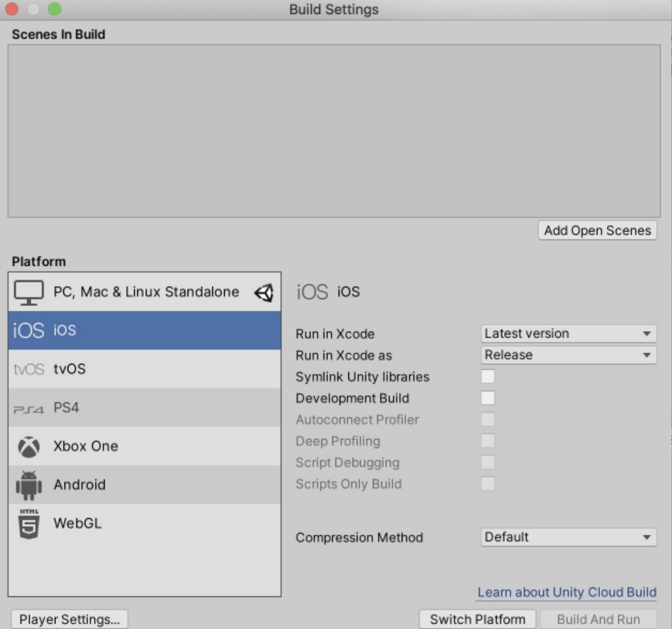Select the WebGL platform row
Screen dimensions: 672x629
pos(145,524)
